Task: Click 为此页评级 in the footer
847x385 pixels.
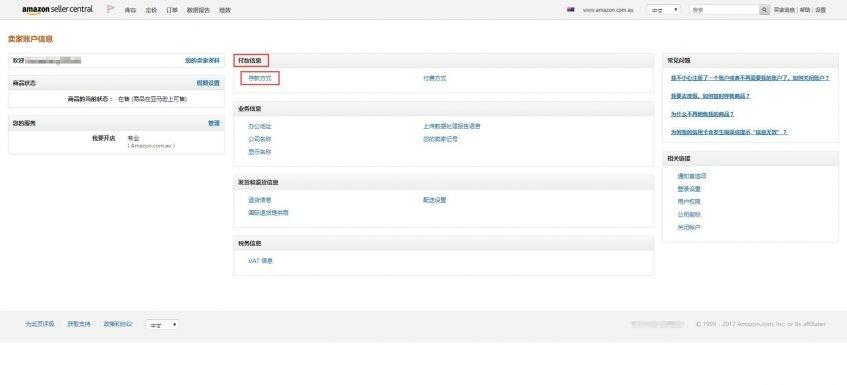Action: pyautogui.click(x=40, y=325)
